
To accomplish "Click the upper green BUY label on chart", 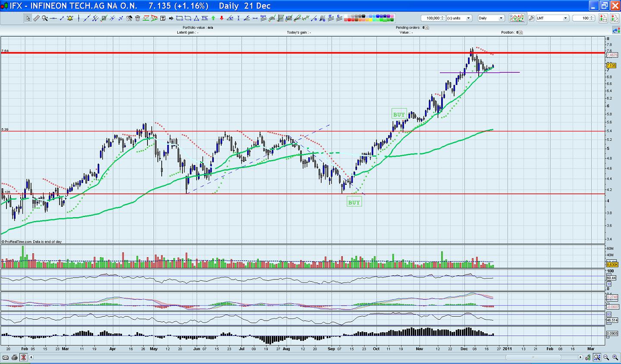I will (399, 114).
